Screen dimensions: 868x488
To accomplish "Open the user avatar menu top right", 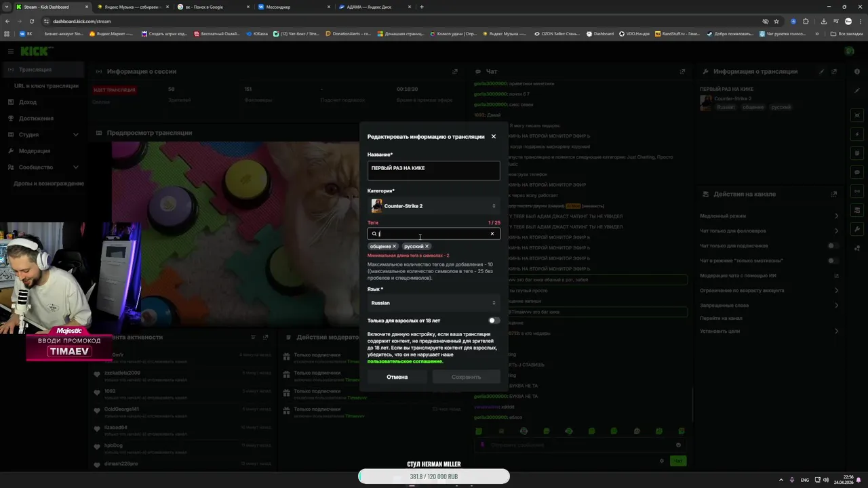I will (x=850, y=51).
